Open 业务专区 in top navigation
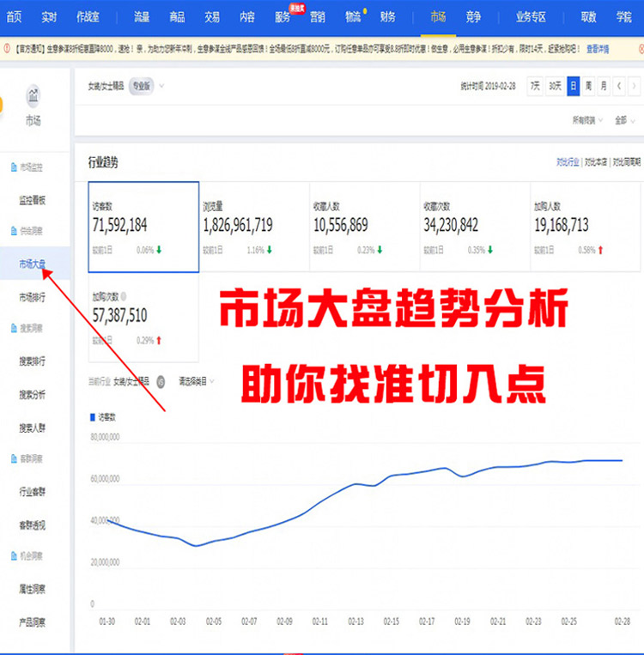The image size is (644, 655). [x=531, y=17]
